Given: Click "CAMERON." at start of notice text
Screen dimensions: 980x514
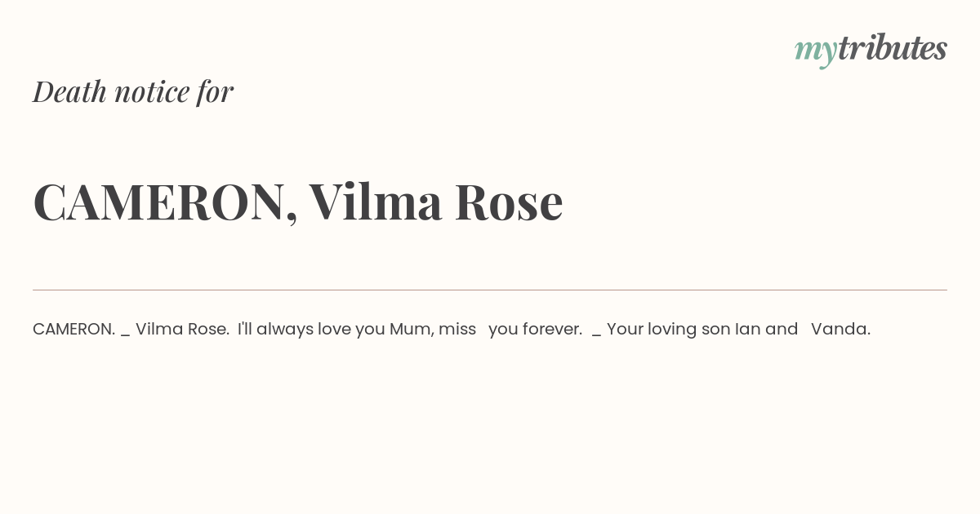Looking at the screenshot, I should (74, 329).
